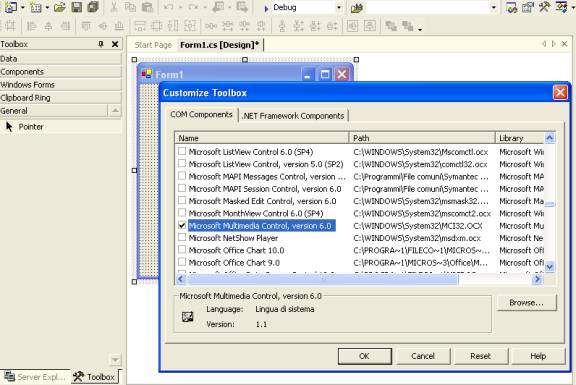
Task: Check Microsoft NetShow Player checkbox
Action: click(182, 237)
